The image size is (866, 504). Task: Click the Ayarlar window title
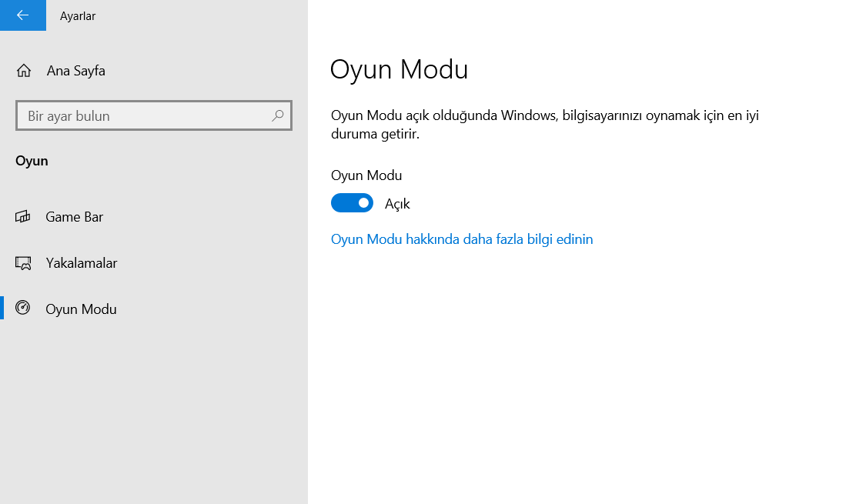coord(78,16)
